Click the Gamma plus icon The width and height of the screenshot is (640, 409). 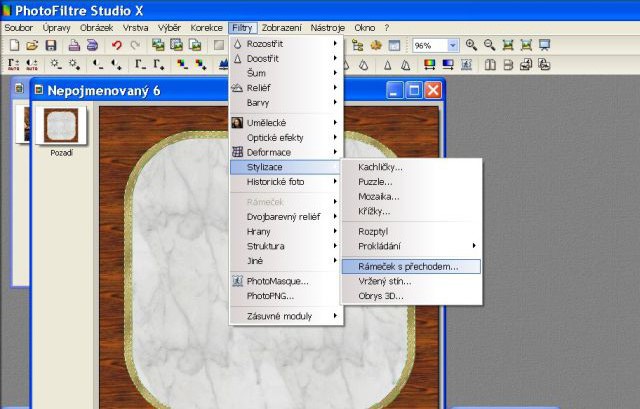(x=159, y=64)
